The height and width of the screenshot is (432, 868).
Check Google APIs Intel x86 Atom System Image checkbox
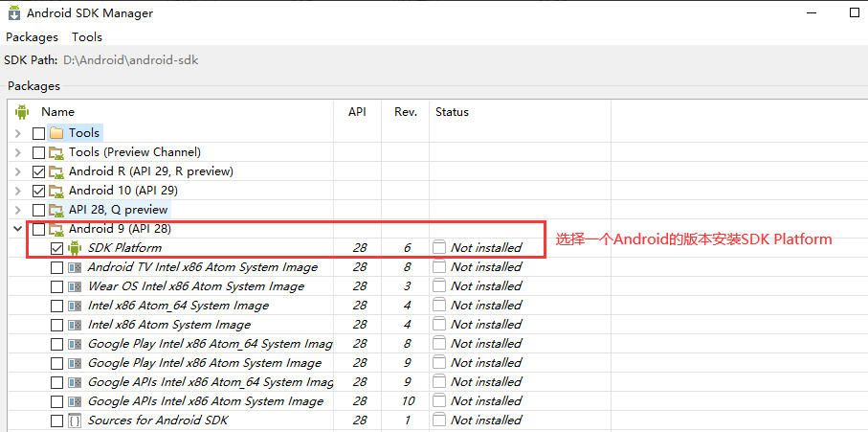[57, 402]
